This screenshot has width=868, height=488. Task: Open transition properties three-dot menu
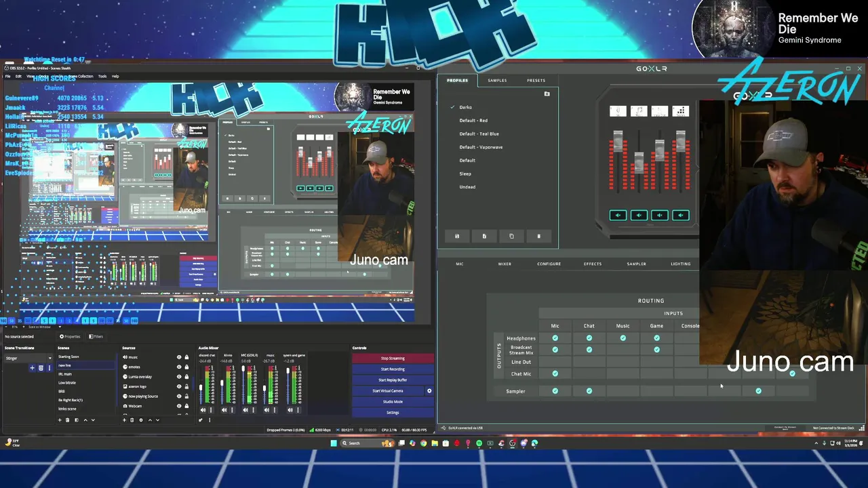click(49, 368)
